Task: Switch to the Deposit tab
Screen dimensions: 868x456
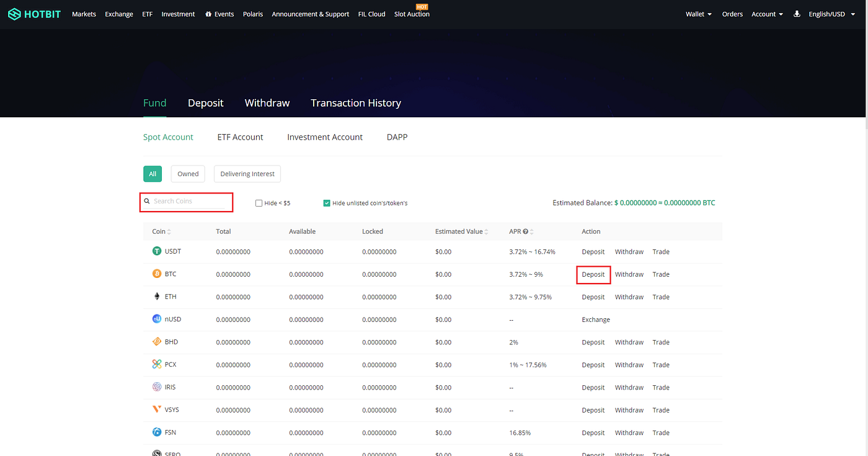Action: [x=206, y=103]
